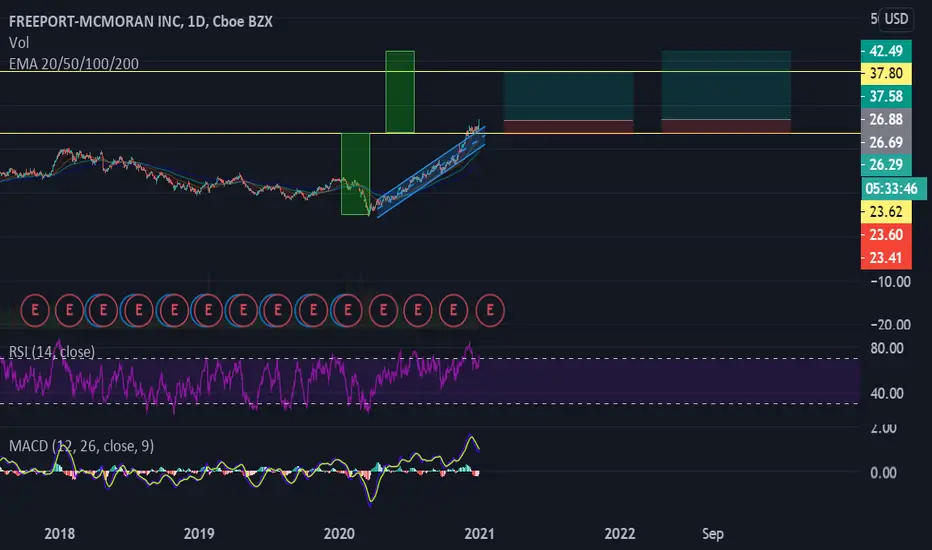Click the 23.41 red price label

[886, 257]
